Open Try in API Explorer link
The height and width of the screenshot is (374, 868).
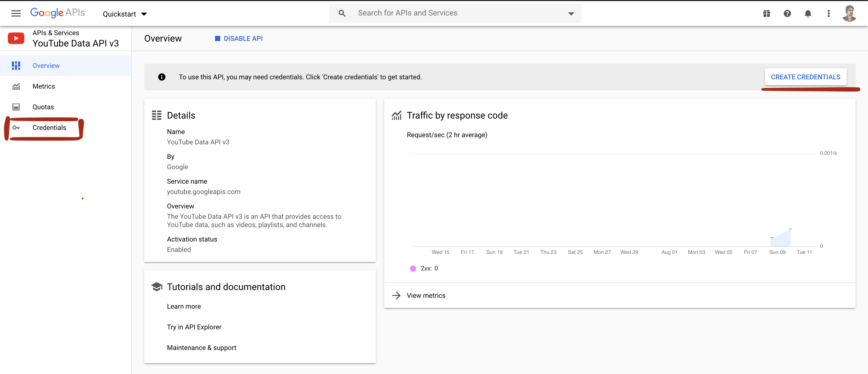tap(194, 327)
